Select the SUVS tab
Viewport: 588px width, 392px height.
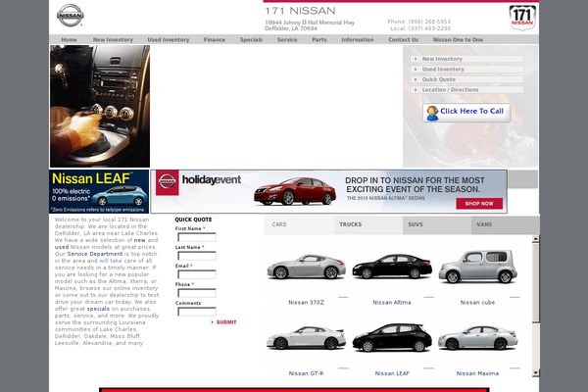(x=437, y=224)
